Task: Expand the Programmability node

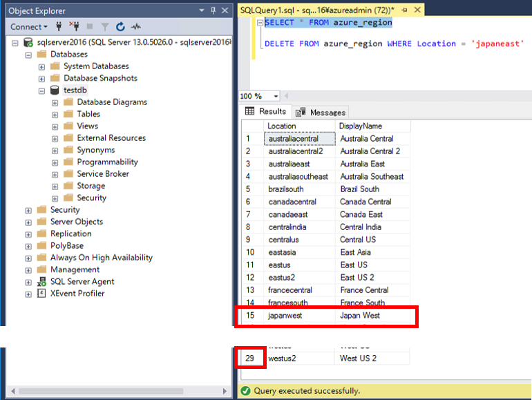Action: click(x=55, y=162)
